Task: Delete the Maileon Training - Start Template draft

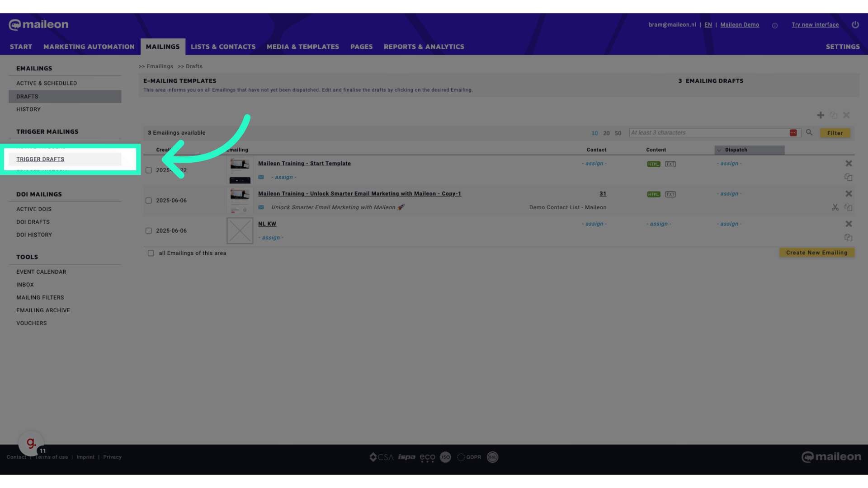Action: click(x=849, y=164)
